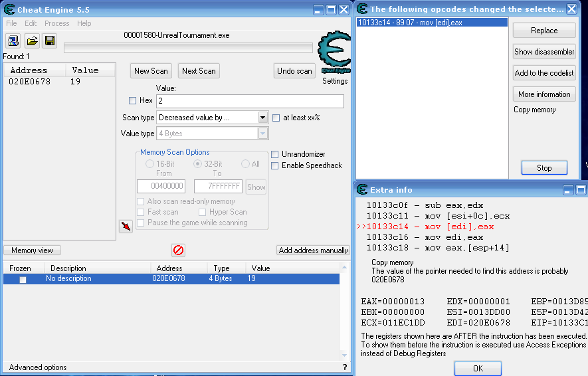This screenshot has height=376, width=588.
Task: Click the floppy disk save icon
Action: click(49, 41)
